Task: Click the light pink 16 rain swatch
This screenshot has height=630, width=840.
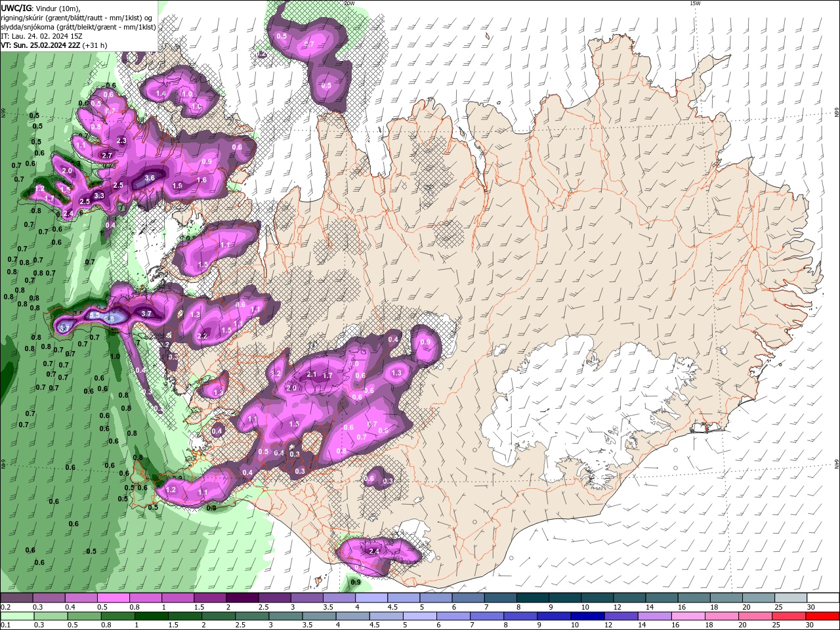Action: [x=688, y=616]
